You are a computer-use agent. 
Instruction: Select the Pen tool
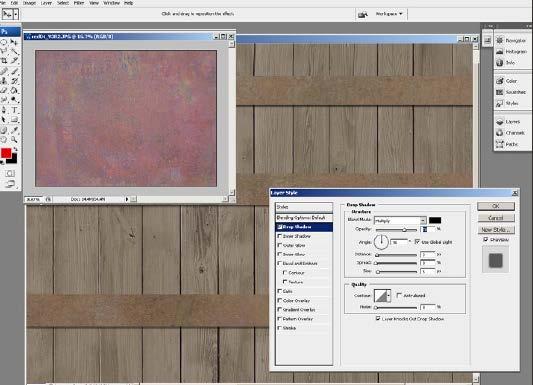4,110
